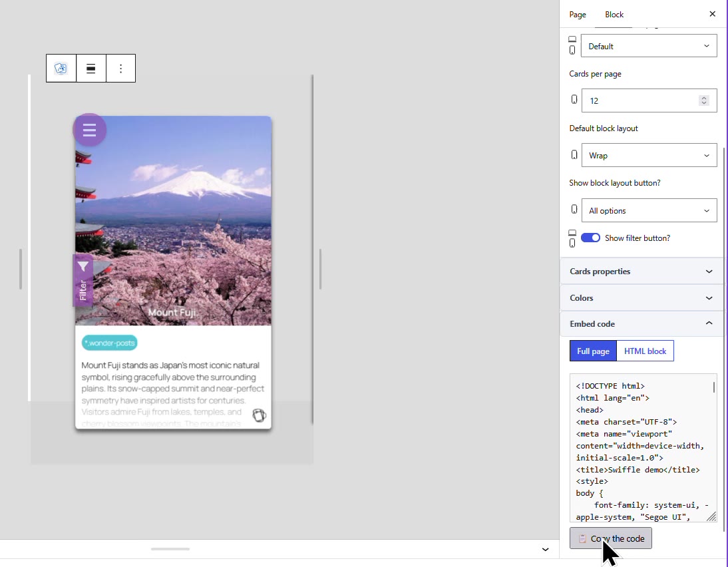
Task: Click device icon beside Wrap dropdown
Action: coord(574,154)
